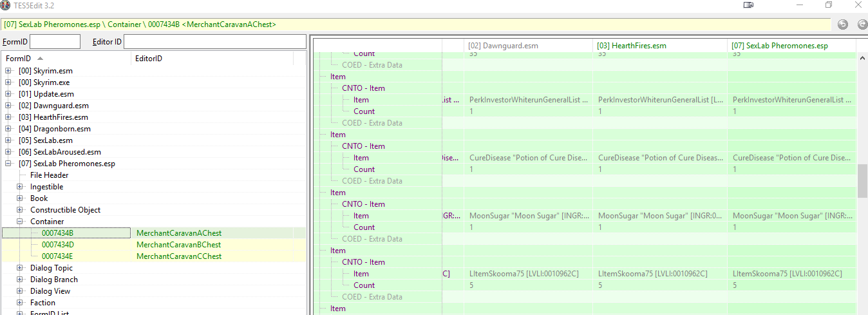868x315 pixels.
Task: Expand the [01] Update.esm node
Action: pos(8,94)
